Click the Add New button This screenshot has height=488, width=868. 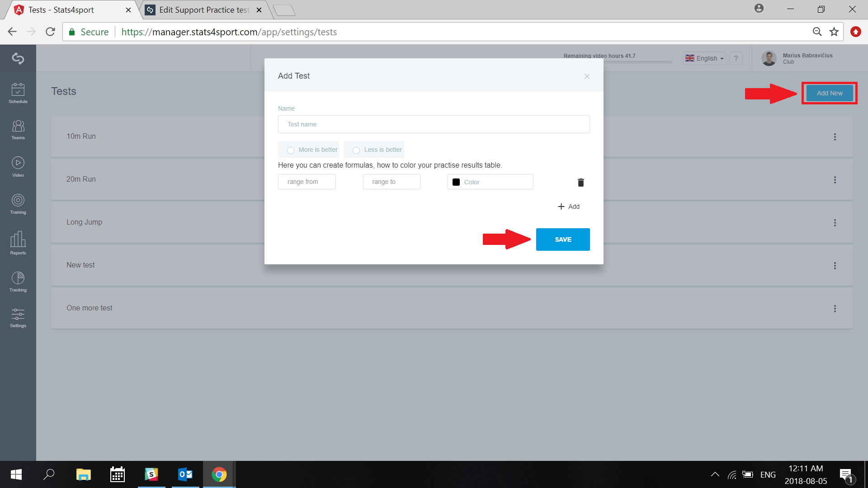830,93
